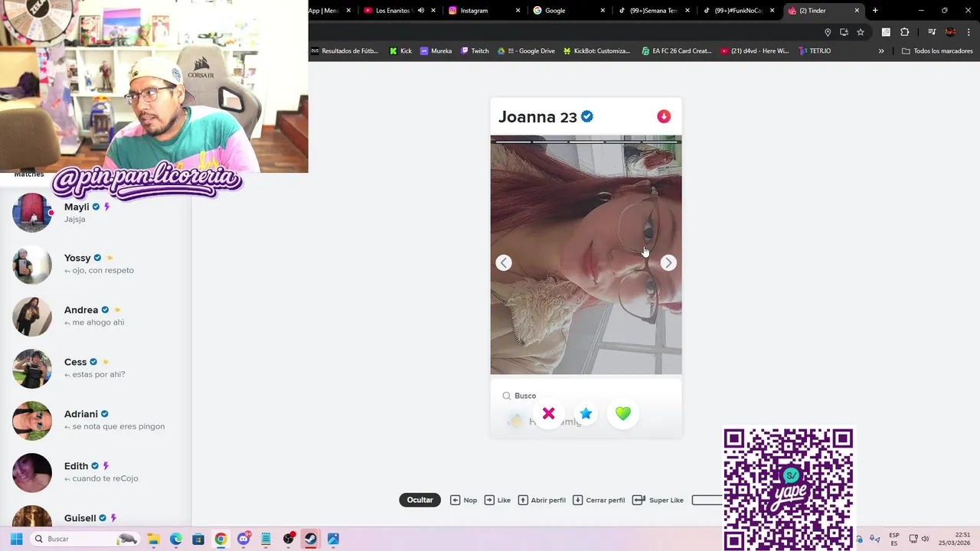The image size is (980, 551).
Task: Click the Super Like shortcut hint
Action: (x=658, y=500)
